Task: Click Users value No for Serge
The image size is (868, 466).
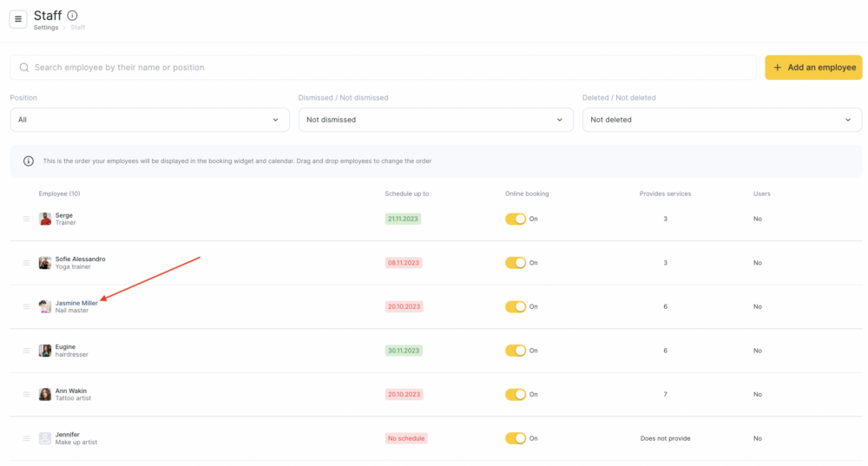Action: (x=757, y=220)
